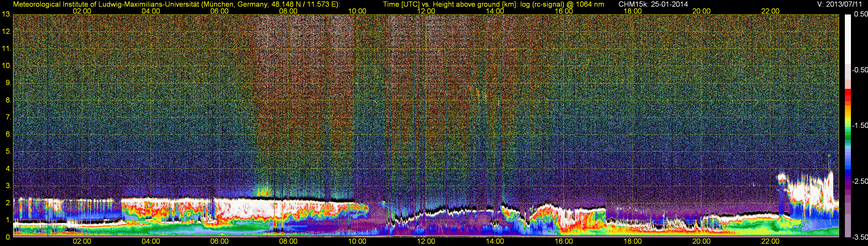The height and width of the screenshot is (246, 868).
Task: Click the 22:00 label on the bottom time axis
Action: pyautogui.click(x=770, y=241)
